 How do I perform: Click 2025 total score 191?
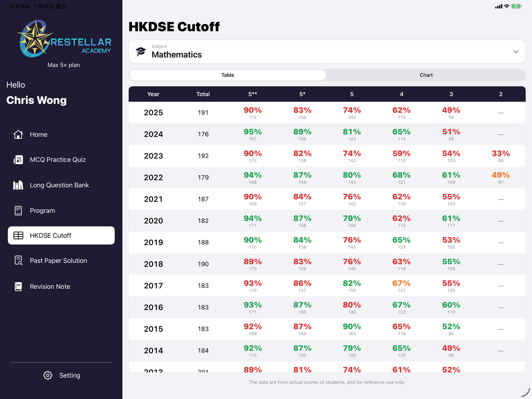coord(203,113)
